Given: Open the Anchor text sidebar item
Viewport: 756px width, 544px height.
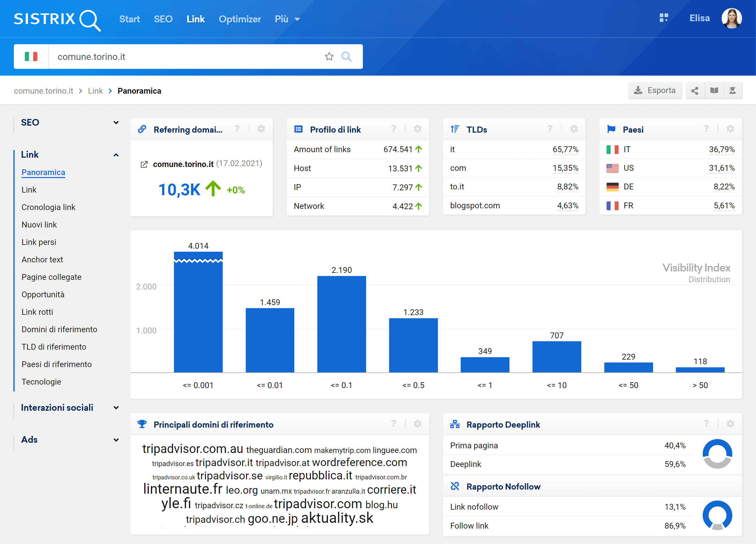Looking at the screenshot, I should (42, 259).
